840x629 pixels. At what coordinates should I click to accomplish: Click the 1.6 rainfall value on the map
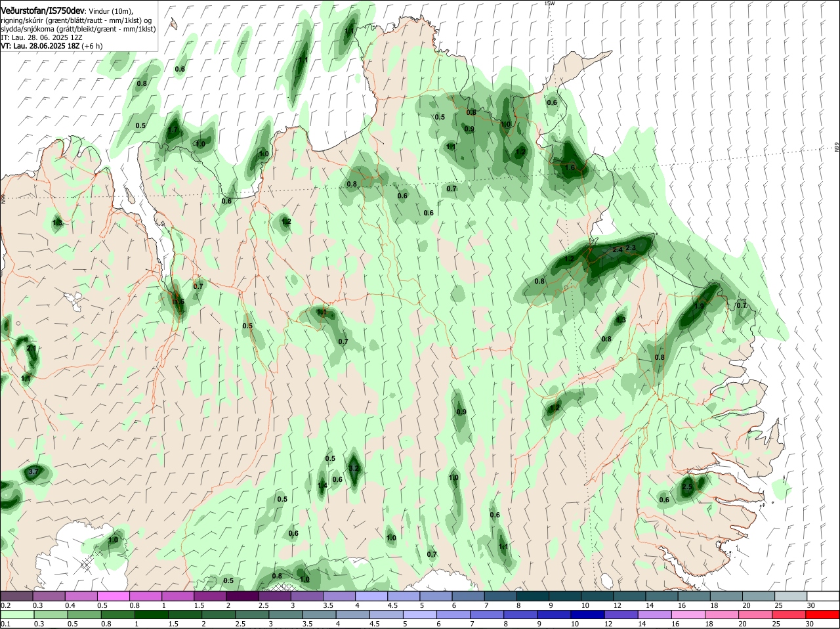570,167
